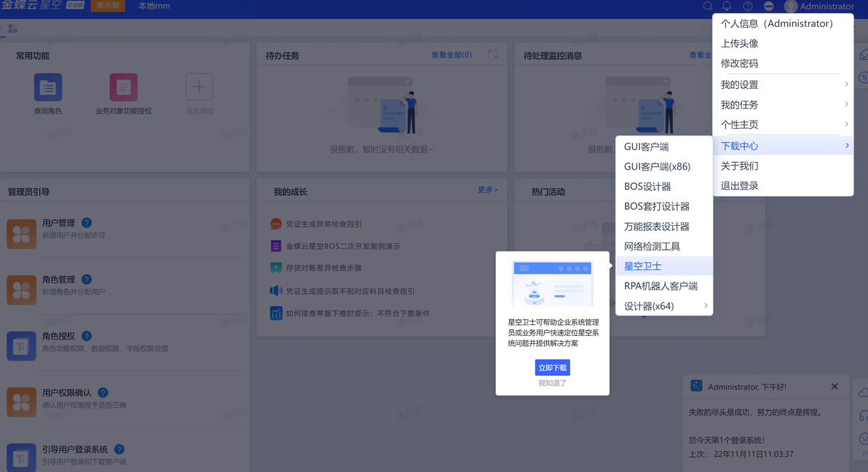Click the chart icon beside 如何排查单据下推时提示

(276, 313)
